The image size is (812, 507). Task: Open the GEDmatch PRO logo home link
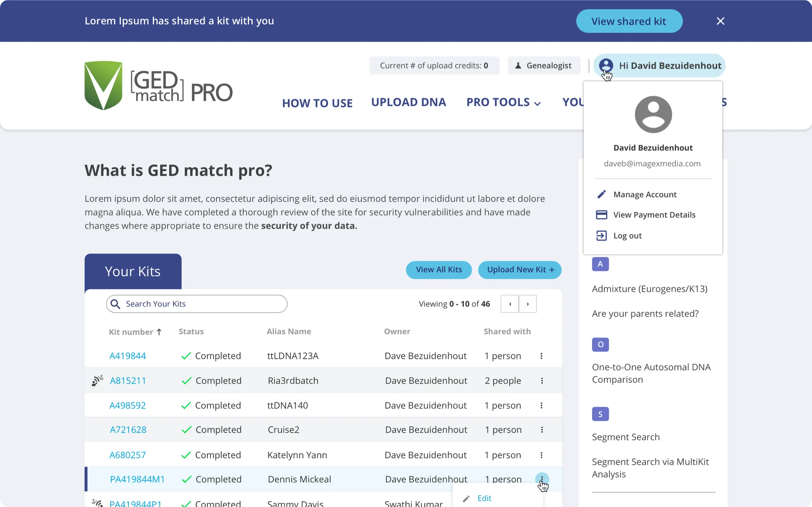coord(158,86)
